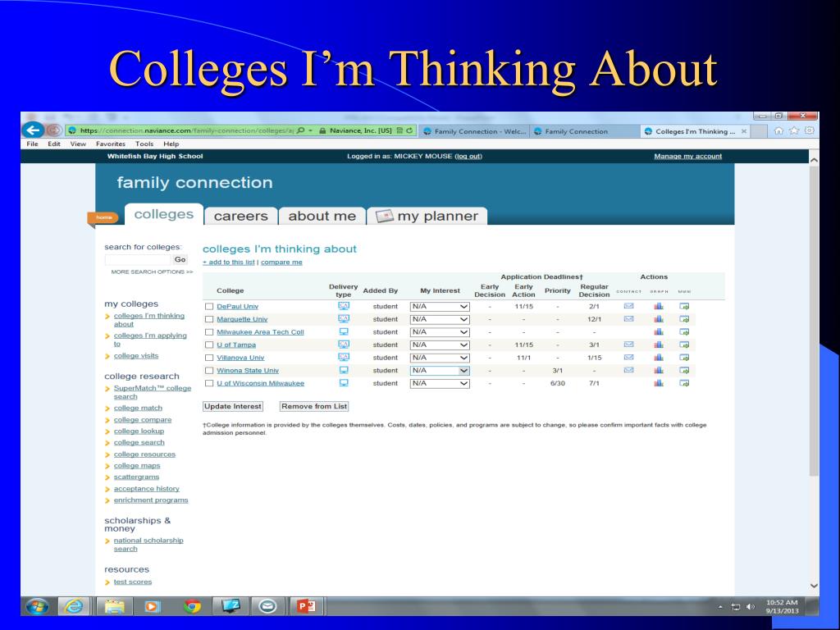Click the contact envelope icon for Winona State Univ

(x=629, y=370)
